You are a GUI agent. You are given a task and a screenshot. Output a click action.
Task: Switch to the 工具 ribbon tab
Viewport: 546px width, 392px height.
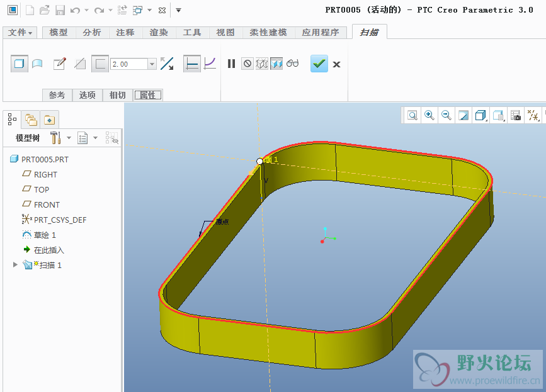(192, 32)
